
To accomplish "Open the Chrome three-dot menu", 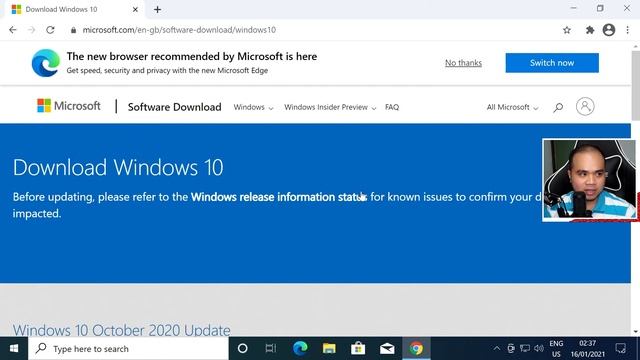I will [x=627, y=30].
